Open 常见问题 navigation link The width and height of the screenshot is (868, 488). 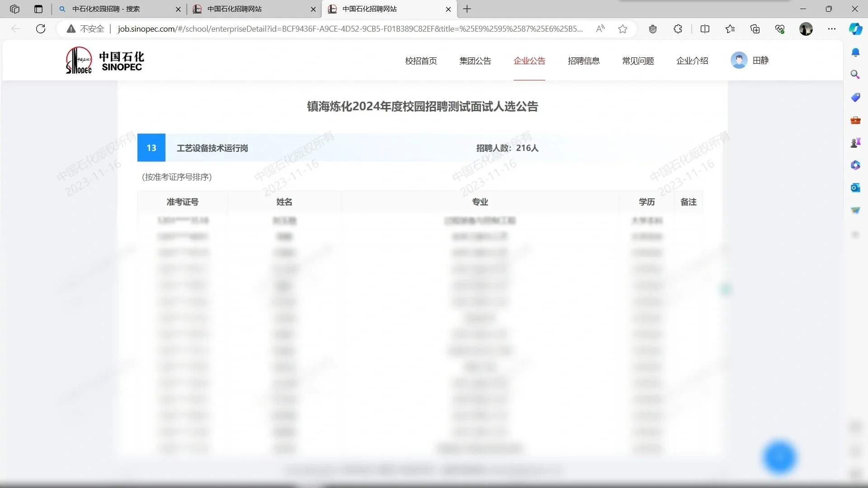pyautogui.click(x=638, y=61)
